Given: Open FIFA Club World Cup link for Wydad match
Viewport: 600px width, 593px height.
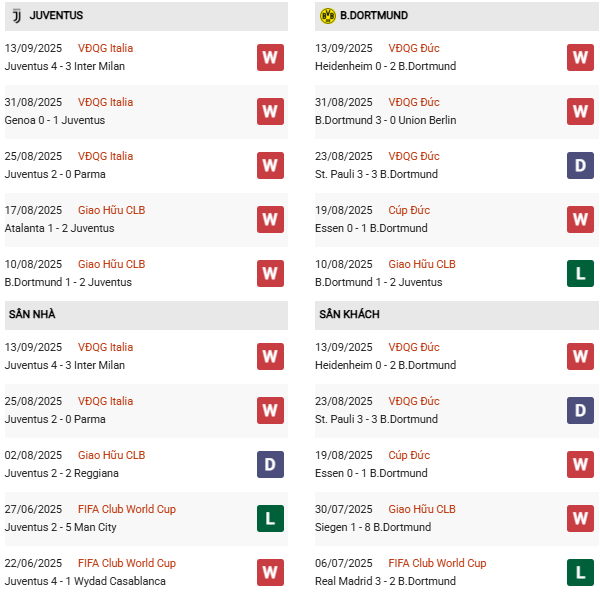Looking at the screenshot, I should point(127,563).
